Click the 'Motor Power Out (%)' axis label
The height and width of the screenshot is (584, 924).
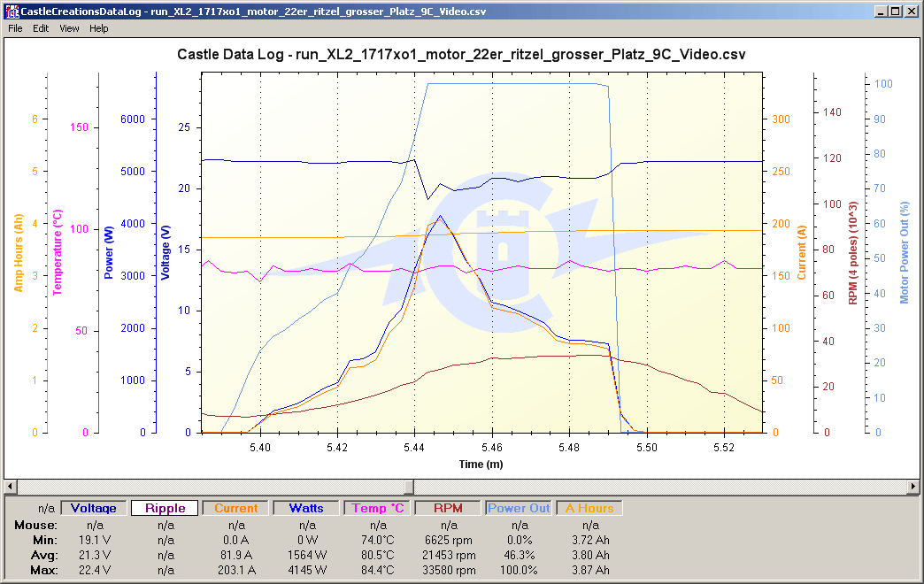[905, 253]
